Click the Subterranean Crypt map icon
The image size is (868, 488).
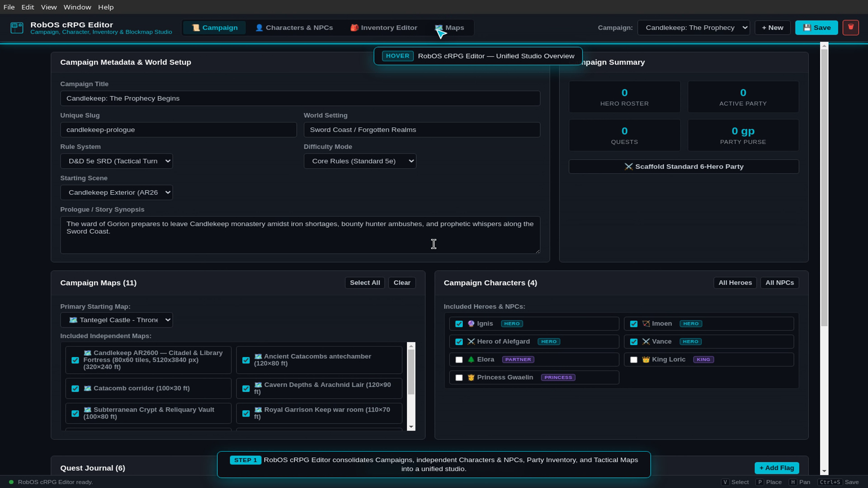(88, 410)
